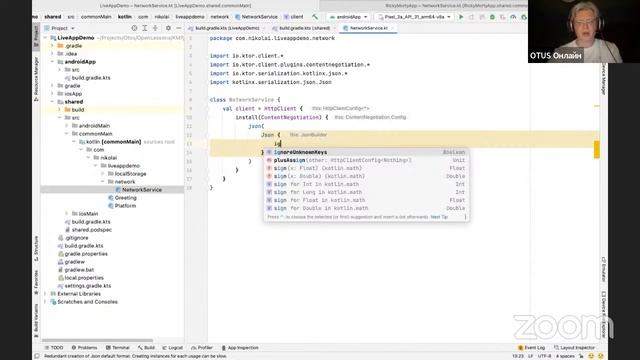640x360 pixels.
Task: Click the Debug bug icon in toolbar
Action: tap(492, 17)
